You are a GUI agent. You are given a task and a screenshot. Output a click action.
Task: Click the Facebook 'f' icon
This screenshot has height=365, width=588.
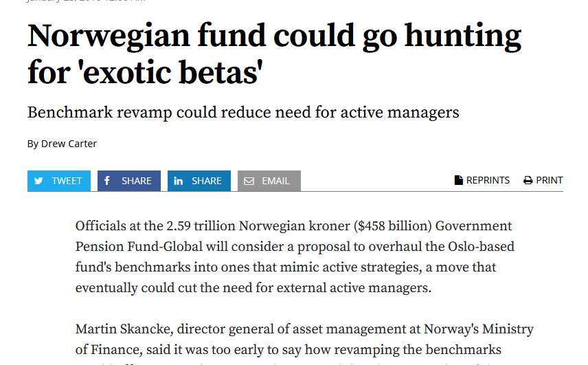coord(107,181)
